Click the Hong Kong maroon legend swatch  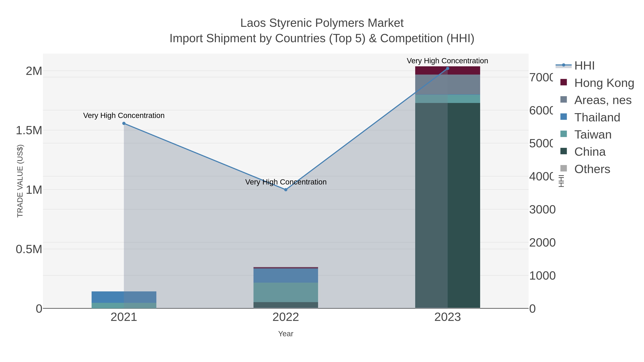click(563, 82)
